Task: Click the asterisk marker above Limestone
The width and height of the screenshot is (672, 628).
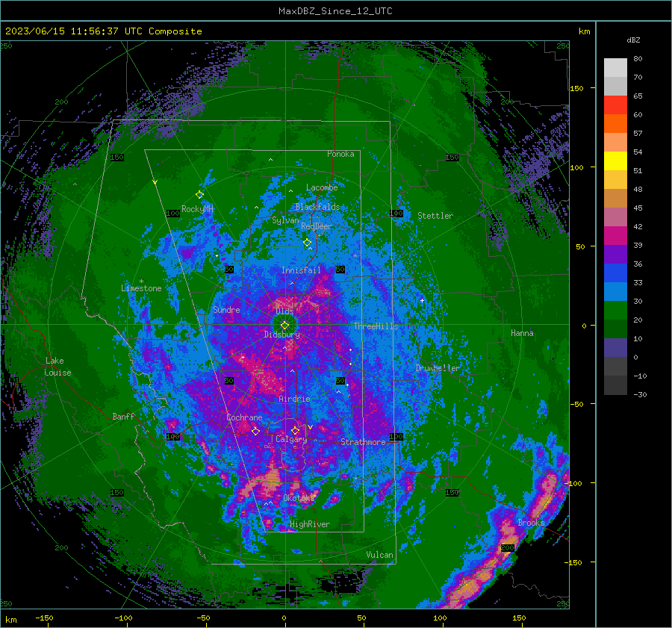Action: tap(141, 282)
